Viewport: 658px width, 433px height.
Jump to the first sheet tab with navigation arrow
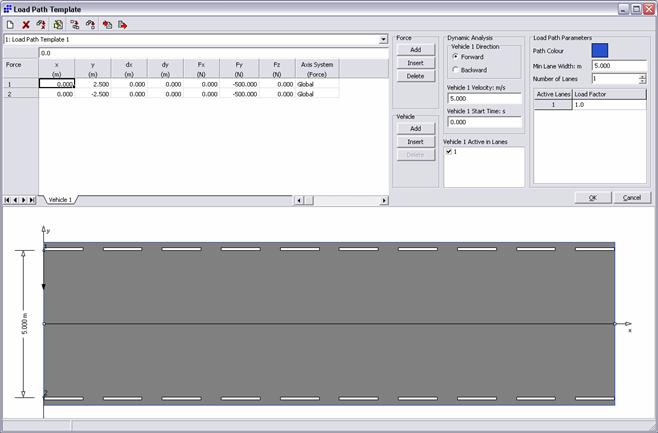(x=7, y=200)
